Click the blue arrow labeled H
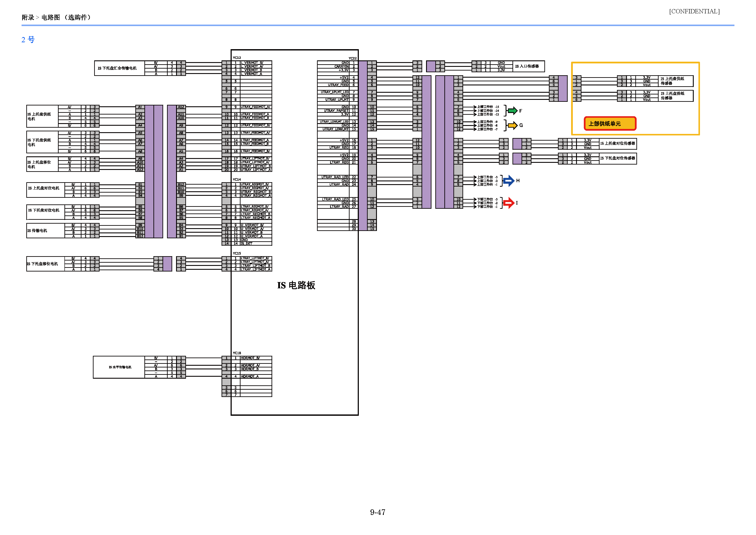The image size is (756, 535). click(x=509, y=180)
